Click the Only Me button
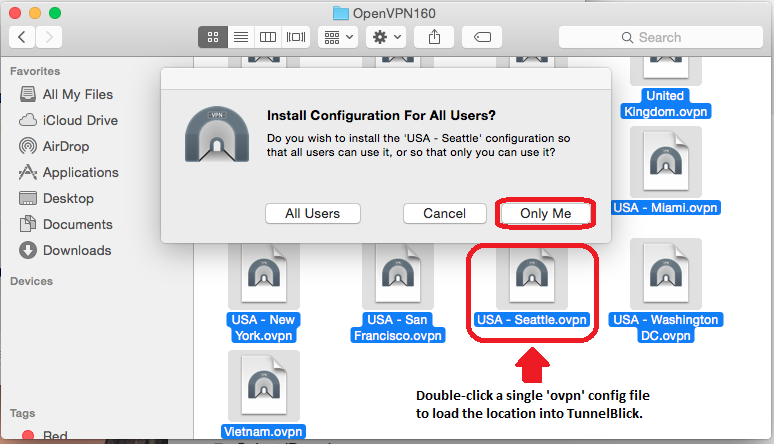The image size is (774, 444). click(x=546, y=213)
